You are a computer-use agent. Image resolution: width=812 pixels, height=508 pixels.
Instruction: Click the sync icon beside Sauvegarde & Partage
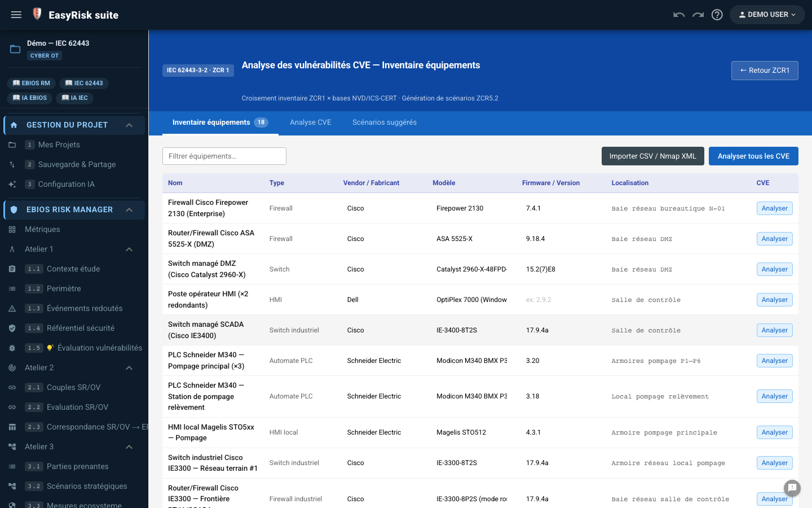click(12, 165)
